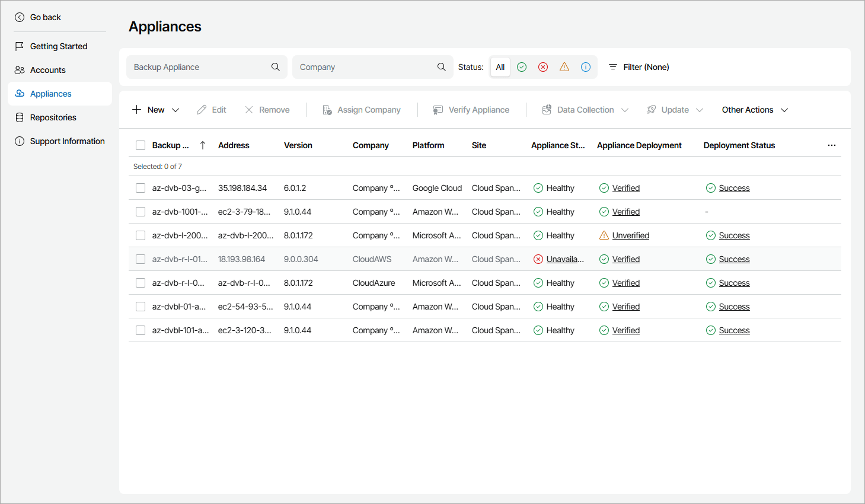Switch to the Repositories section

tap(53, 117)
